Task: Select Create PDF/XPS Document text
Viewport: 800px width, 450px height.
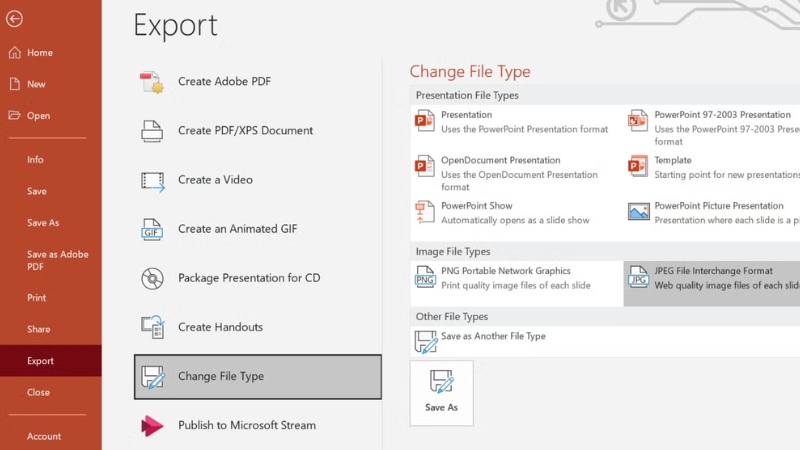Action: [x=245, y=131]
